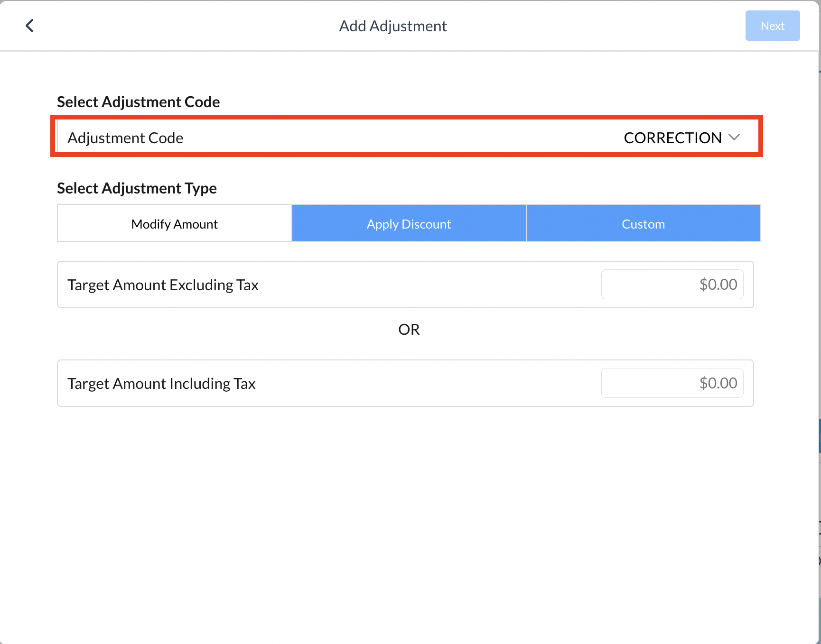Proceed with Next in the header
Screen dimensions: 821x644
click(x=772, y=26)
